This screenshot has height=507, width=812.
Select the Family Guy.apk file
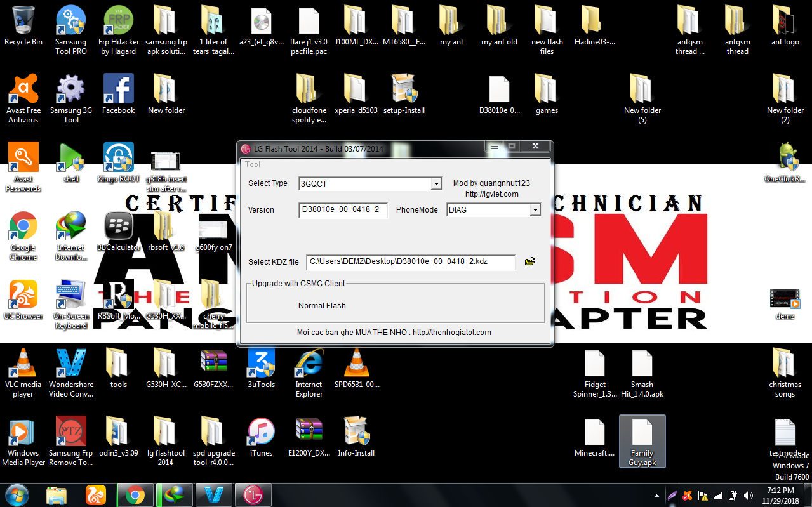pos(642,441)
